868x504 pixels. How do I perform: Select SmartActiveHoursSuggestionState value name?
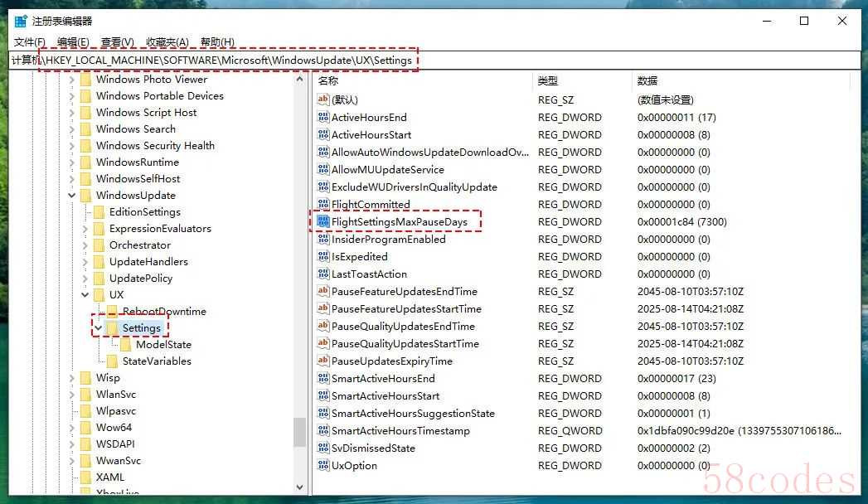413,414
